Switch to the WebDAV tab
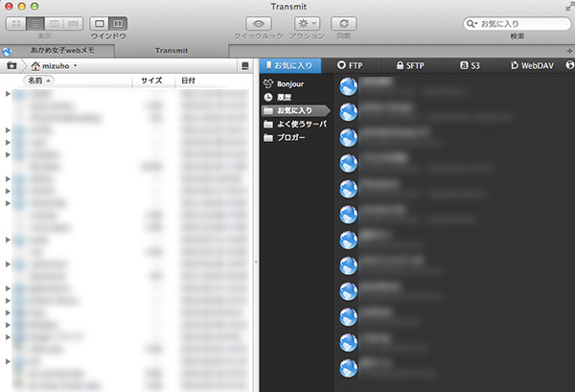 pyautogui.click(x=532, y=65)
